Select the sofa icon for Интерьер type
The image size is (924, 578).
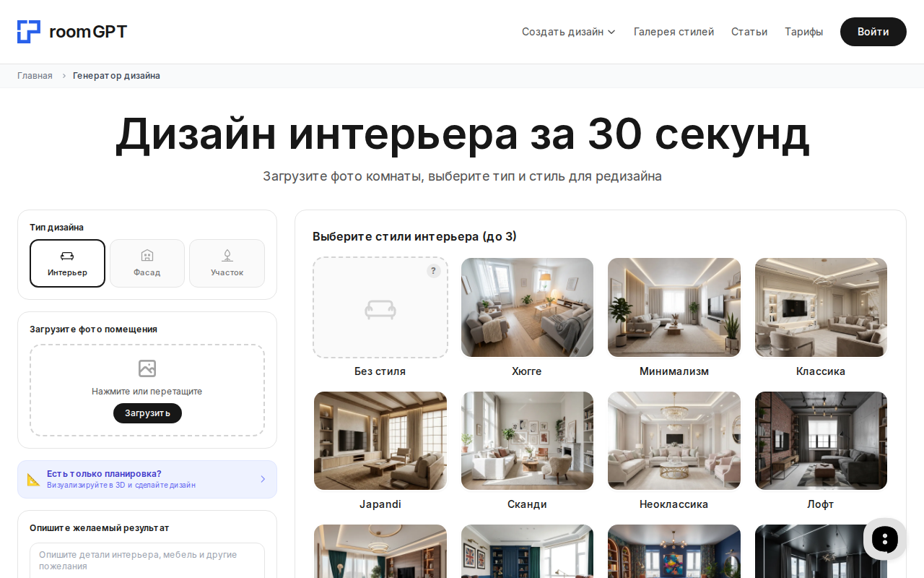point(67,255)
